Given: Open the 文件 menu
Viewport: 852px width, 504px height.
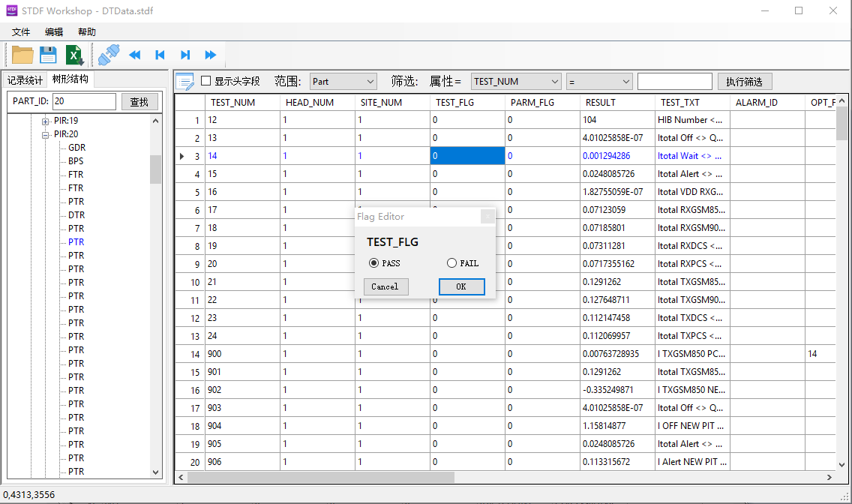Looking at the screenshot, I should point(21,31).
